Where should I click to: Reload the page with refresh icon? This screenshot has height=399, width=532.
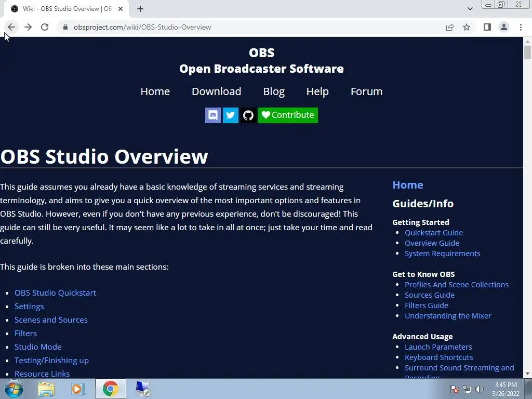[x=45, y=27]
